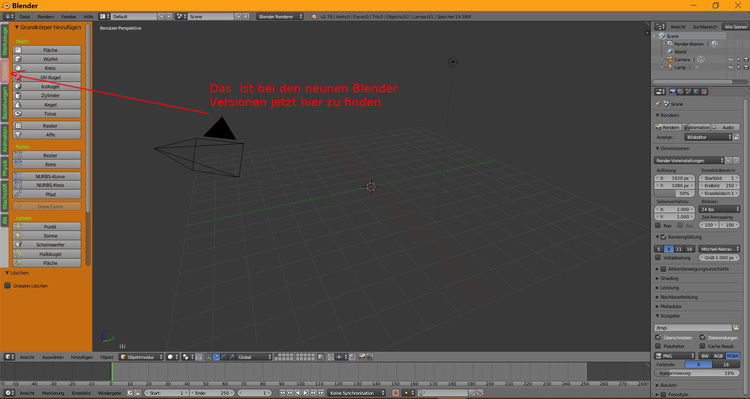Screen dimensions: 750x399
Task: Adjust the Komprimierung 15% slider
Action: point(697,373)
